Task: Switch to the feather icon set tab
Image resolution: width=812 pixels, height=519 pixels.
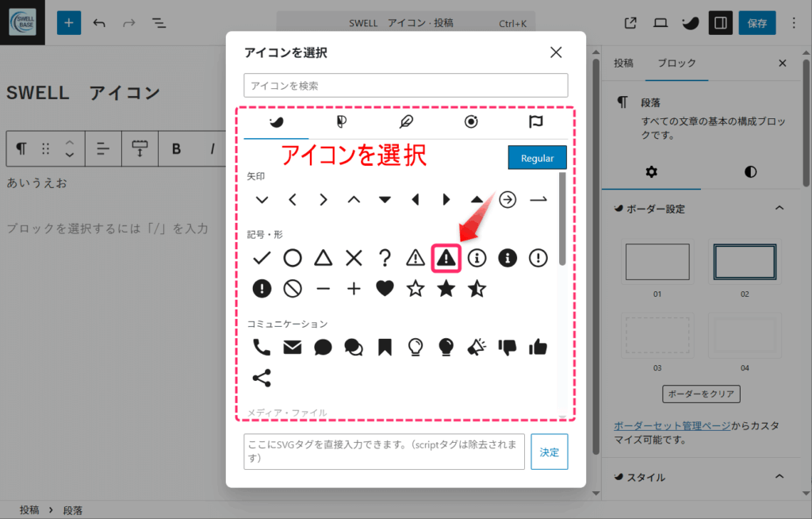Action: (x=406, y=122)
